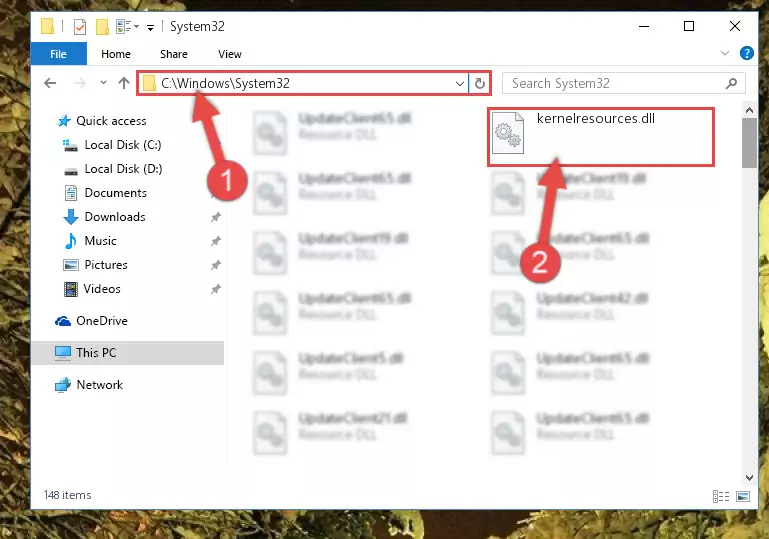Viewport: 769px width, 539px height.
Task: Go back with the left arrow
Action: click(x=50, y=83)
